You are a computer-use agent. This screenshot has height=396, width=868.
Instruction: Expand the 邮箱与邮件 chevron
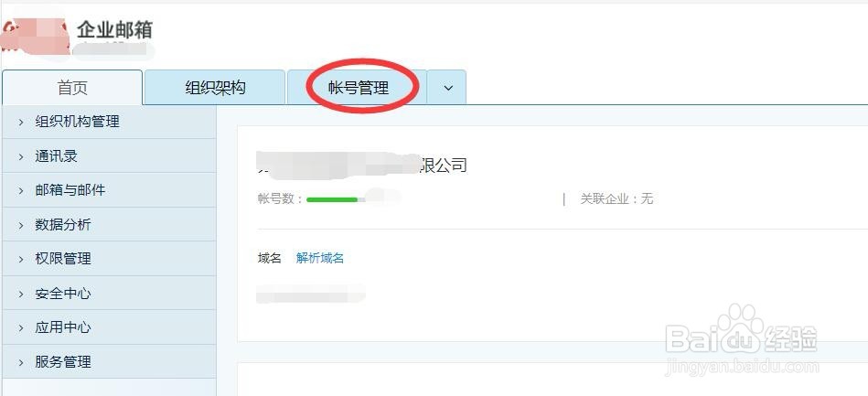point(21,190)
